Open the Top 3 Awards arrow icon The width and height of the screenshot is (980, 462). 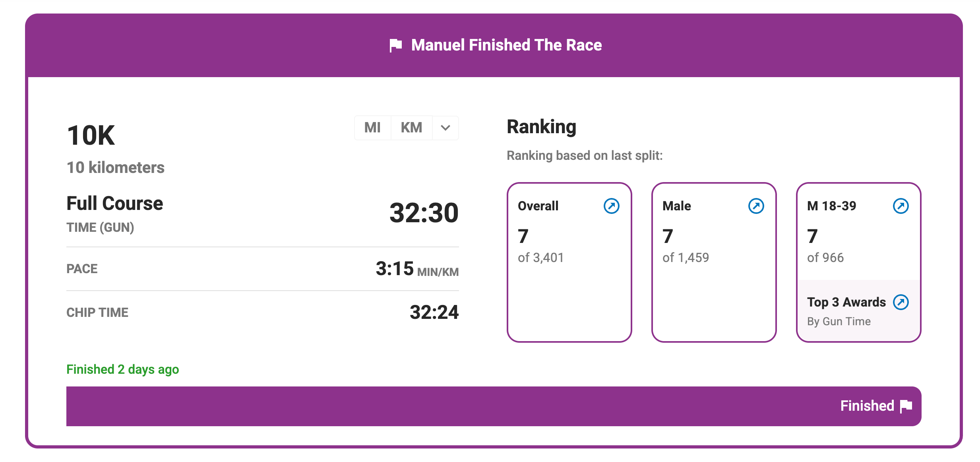(x=901, y=302)
